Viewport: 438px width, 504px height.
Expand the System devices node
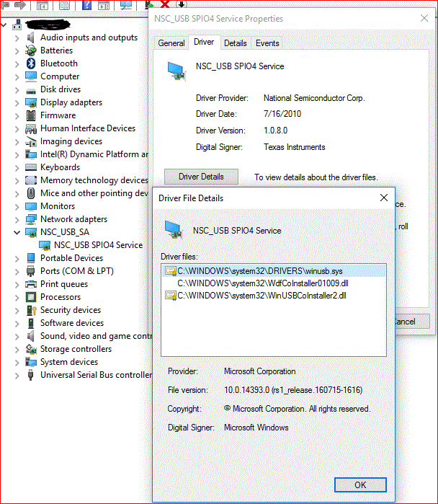coord(17,363)
